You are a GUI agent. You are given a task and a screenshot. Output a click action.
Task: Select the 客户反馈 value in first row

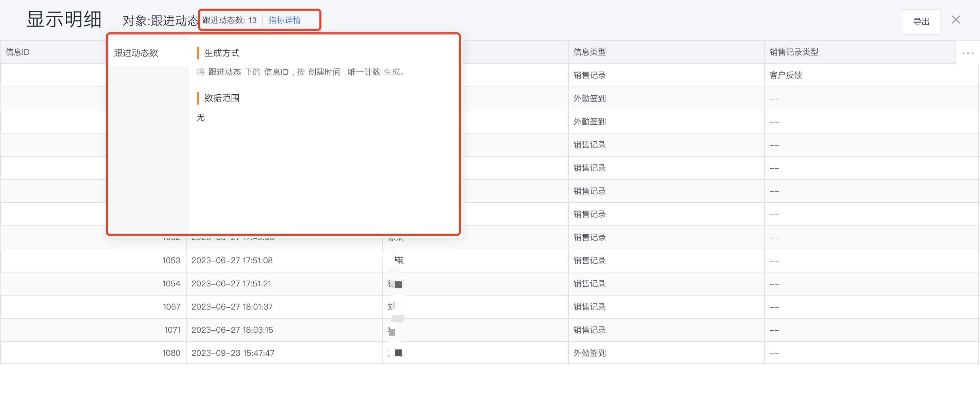click(x=785, y=75)
